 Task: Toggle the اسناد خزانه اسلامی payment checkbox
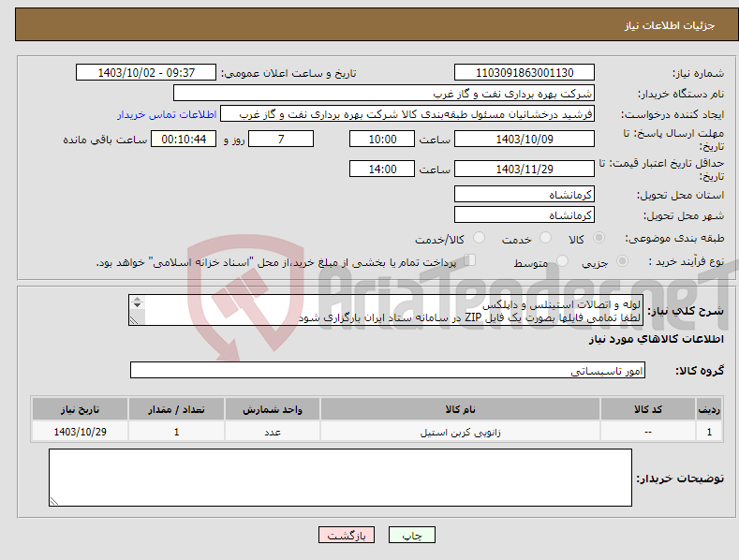pos(470,260)
